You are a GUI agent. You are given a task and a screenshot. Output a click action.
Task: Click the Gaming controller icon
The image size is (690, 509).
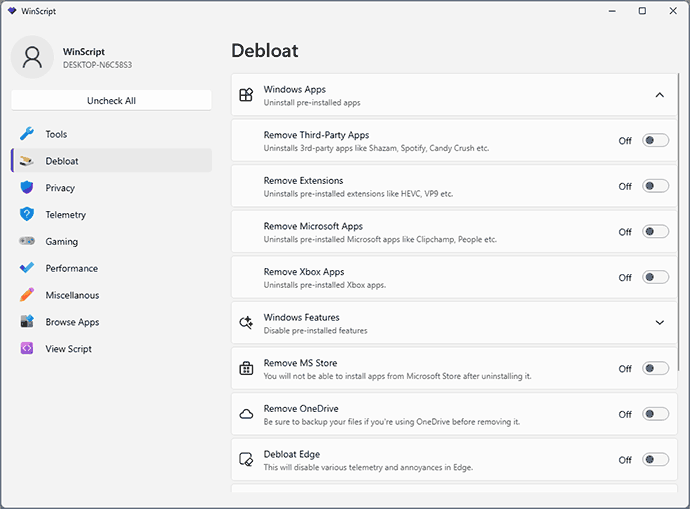[27, 241]
